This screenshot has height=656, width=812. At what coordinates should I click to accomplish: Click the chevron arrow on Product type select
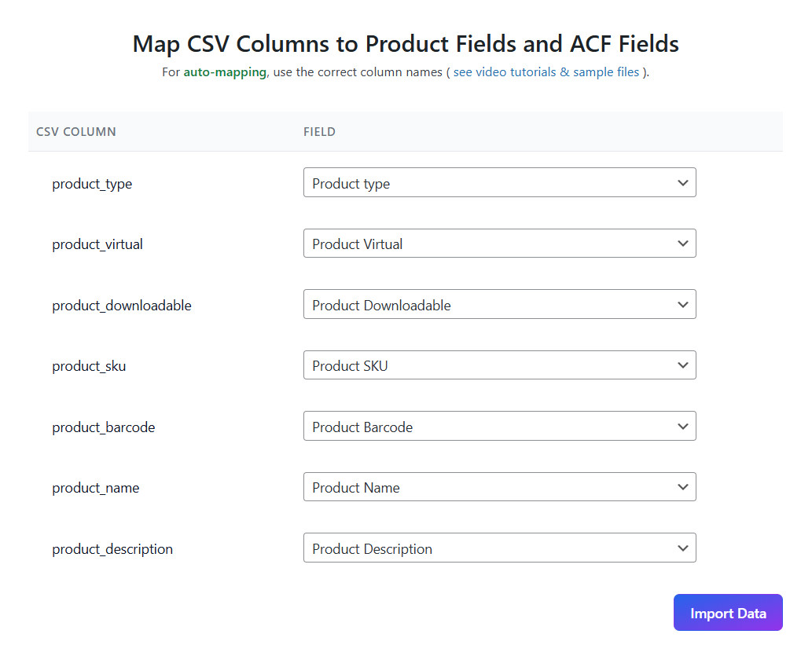(682, 183)
